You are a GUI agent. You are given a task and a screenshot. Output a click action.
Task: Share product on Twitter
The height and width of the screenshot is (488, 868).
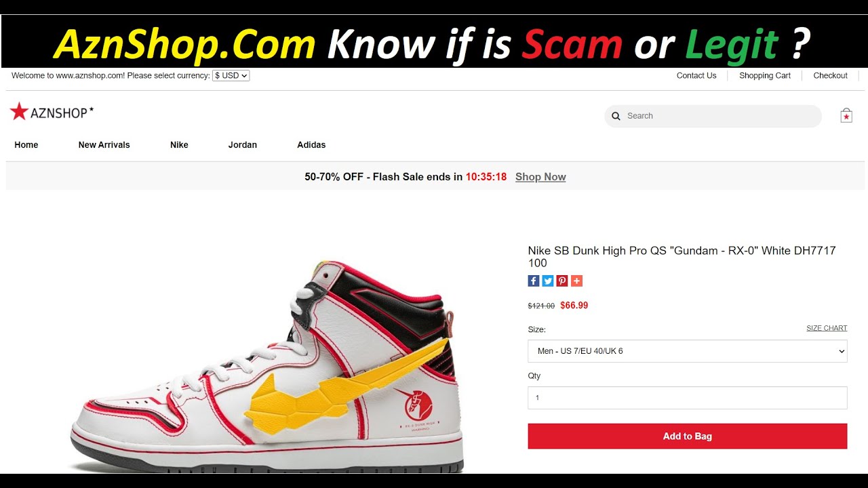click(x=548, y=281)
